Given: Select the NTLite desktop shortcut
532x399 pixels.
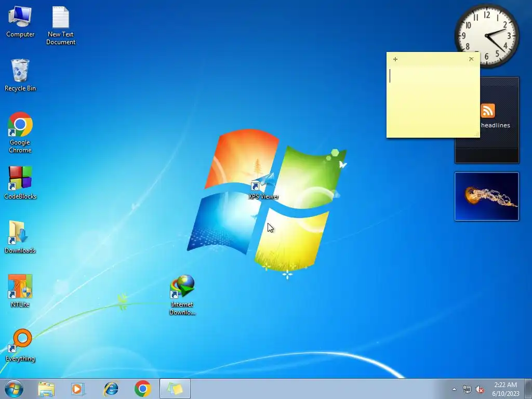Looking at the screenshot, I should point(20,291).
